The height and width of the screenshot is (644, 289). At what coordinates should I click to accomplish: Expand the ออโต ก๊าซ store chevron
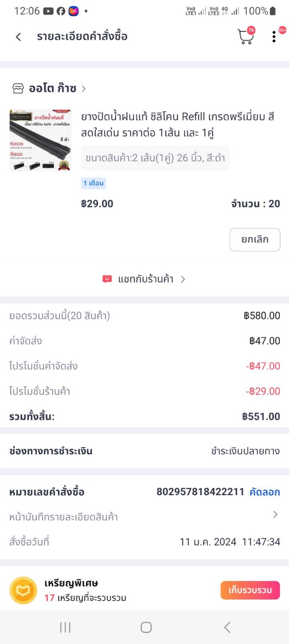click(x=84, y=89)
